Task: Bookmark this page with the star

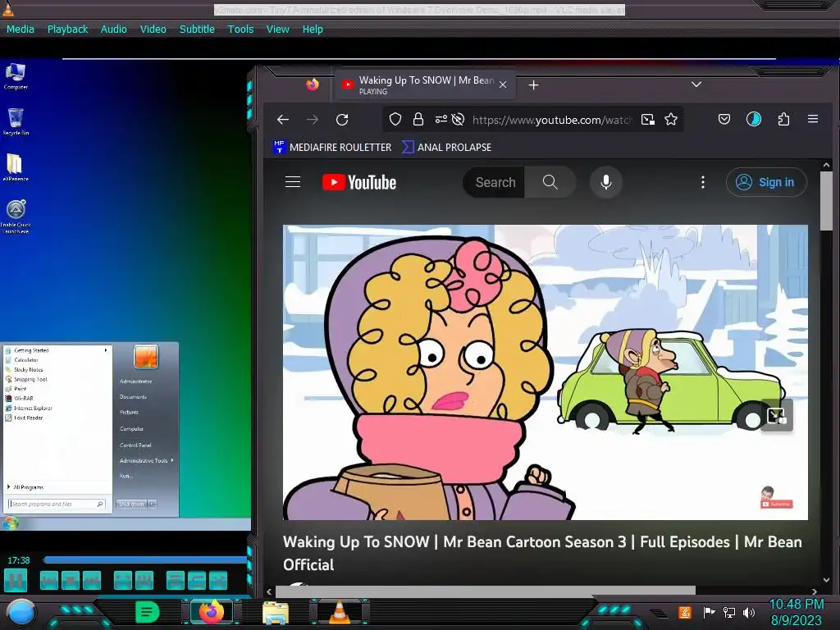Action: click(671, 120)
